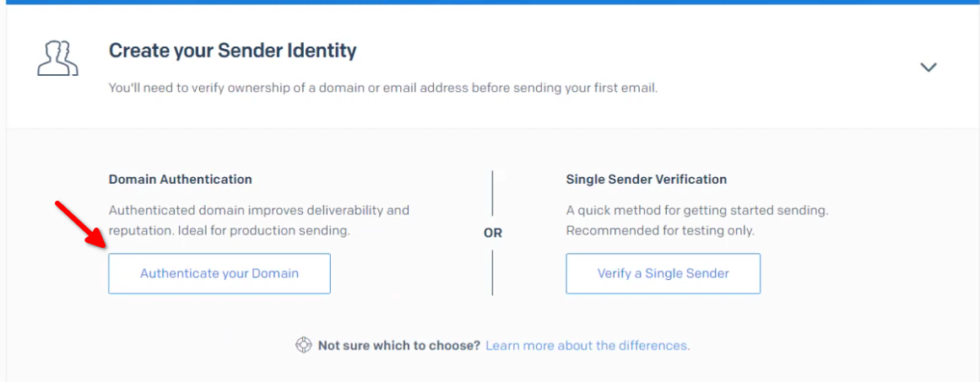Click the quick method for getting started text
980x382 pixels.
[x=697, y=210]
